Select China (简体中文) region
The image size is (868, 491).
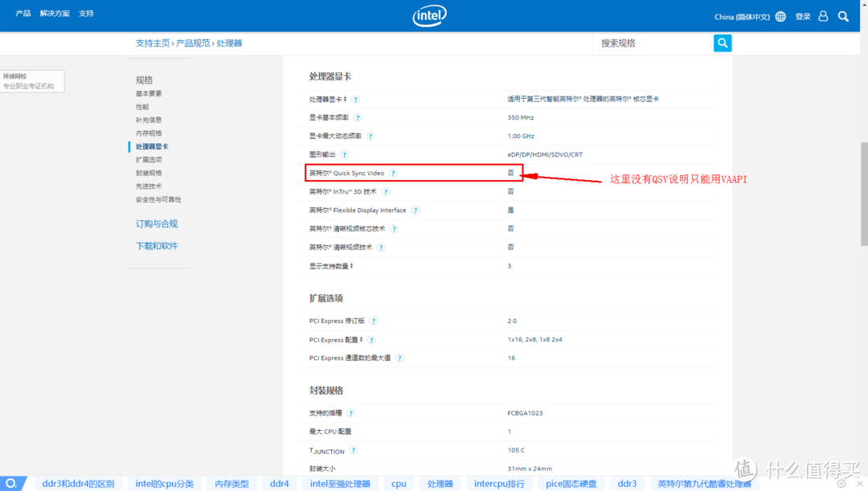click(742, 17)
